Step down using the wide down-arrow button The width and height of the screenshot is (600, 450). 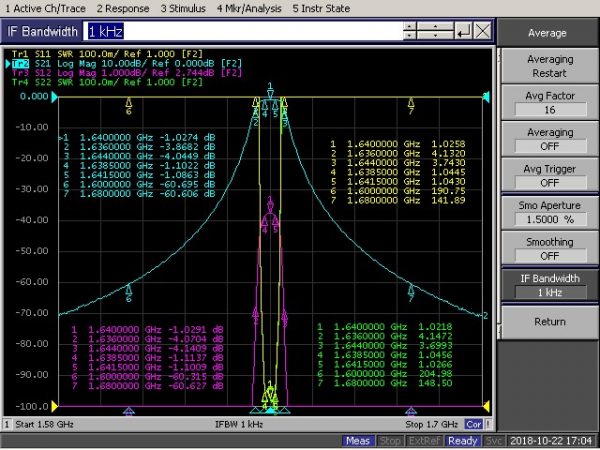pos(435,36)
